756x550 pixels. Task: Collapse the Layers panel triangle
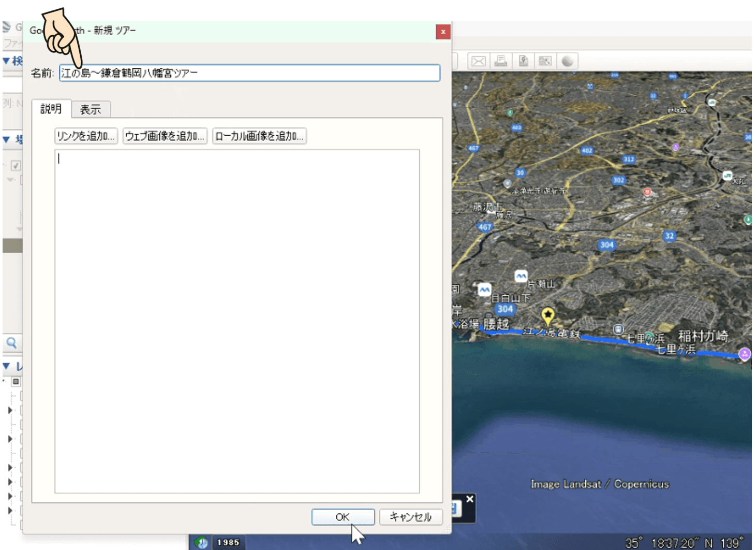[6, 366]
